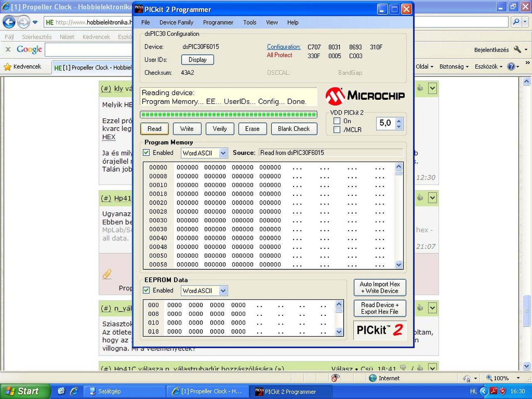Open the Help menu in PICkit 2
This screenshot has width=532, height=399.
point(293,22)
